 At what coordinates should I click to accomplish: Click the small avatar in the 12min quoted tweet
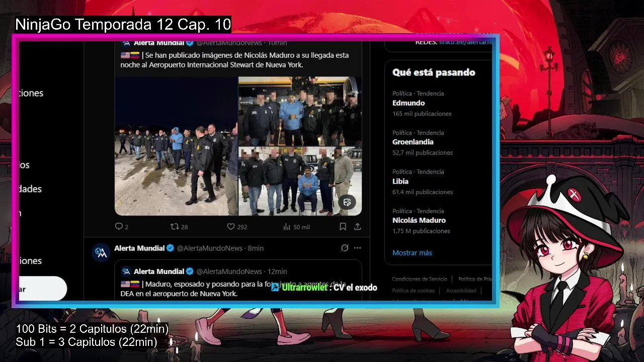click(126, 271)
